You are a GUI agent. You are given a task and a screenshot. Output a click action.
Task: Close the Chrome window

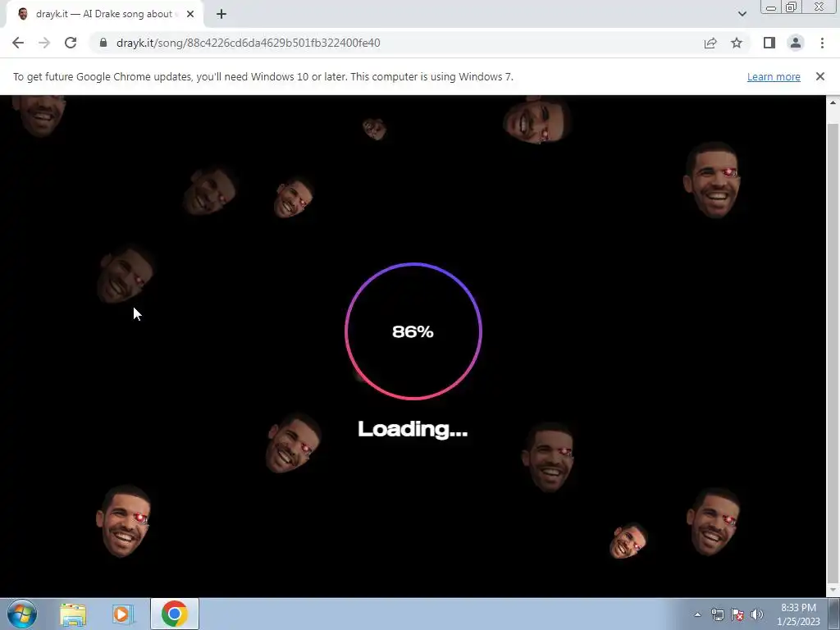click(x=819, y=7)
